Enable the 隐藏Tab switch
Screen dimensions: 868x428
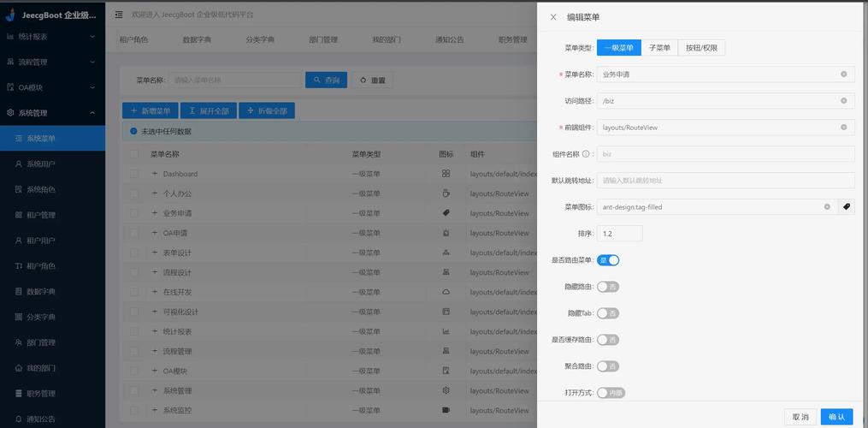point(608,313)
